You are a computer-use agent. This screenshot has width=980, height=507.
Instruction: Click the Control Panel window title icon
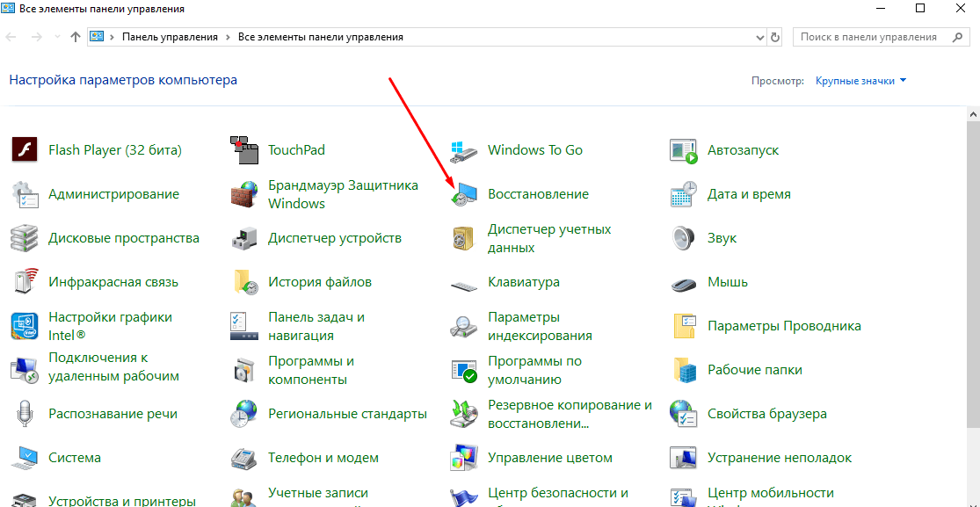click(x=8, y=9)
